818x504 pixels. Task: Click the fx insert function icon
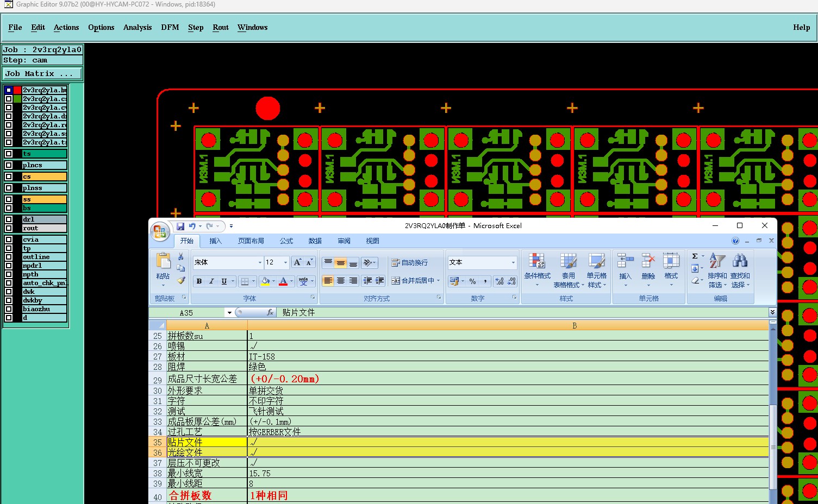pos(270,312)
